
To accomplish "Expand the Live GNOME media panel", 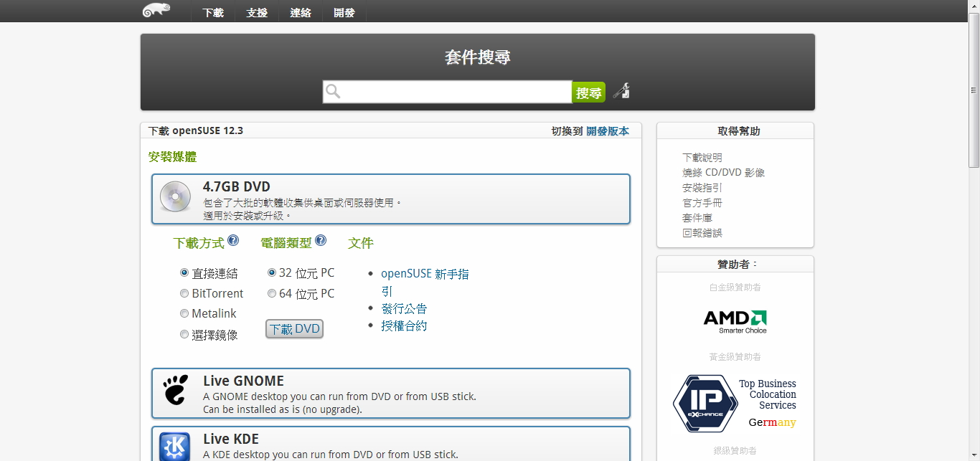I will [x=391, y=393].
